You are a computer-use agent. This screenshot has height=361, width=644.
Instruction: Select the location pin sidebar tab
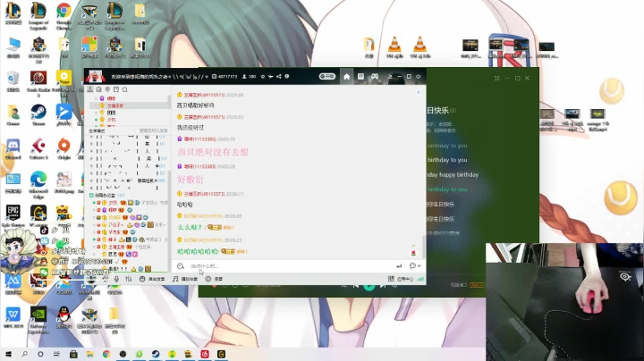point(107,89)
